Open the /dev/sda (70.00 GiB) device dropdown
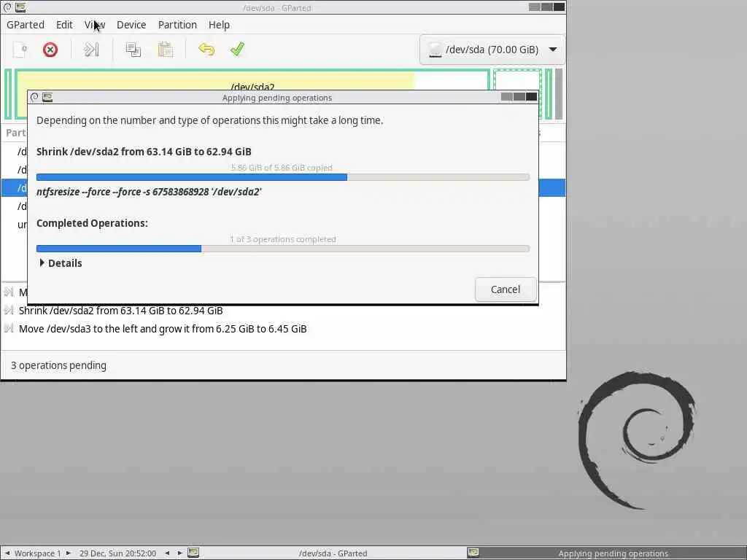 pyautogui.click(x=492, y=50)
